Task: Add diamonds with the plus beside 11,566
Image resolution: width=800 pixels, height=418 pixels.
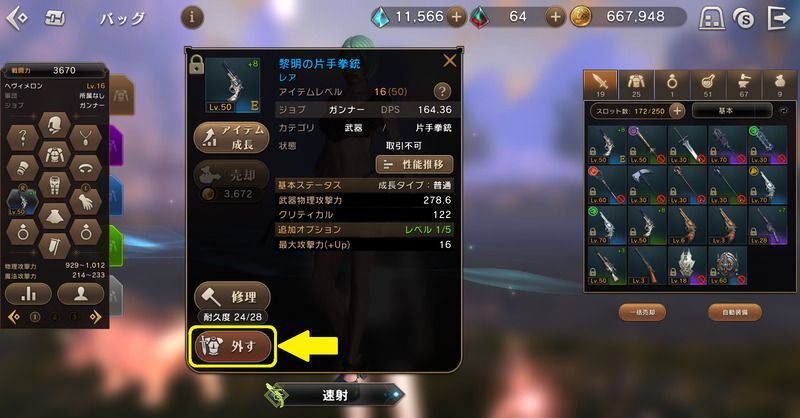Action: pos(456,17)
